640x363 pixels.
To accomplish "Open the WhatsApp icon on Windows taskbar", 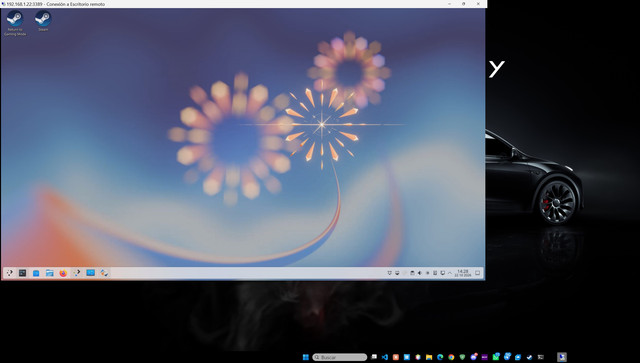I will [x=496, y=357].
